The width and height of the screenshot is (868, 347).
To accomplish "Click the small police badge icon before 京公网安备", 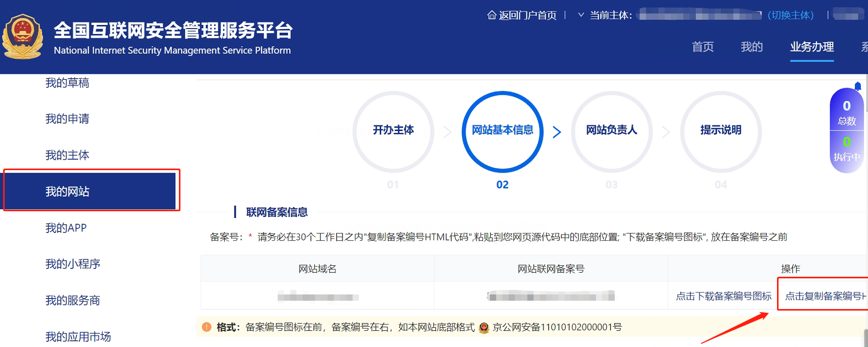I will (x=484, y=328).
